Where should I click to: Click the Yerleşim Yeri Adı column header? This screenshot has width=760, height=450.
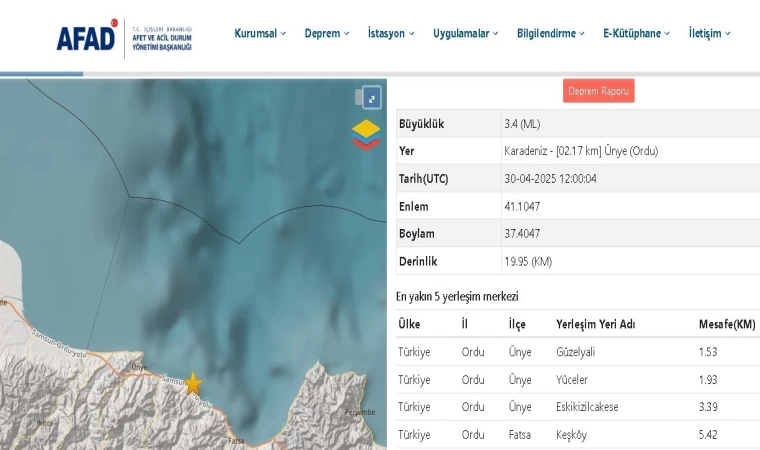click(595, 324)
